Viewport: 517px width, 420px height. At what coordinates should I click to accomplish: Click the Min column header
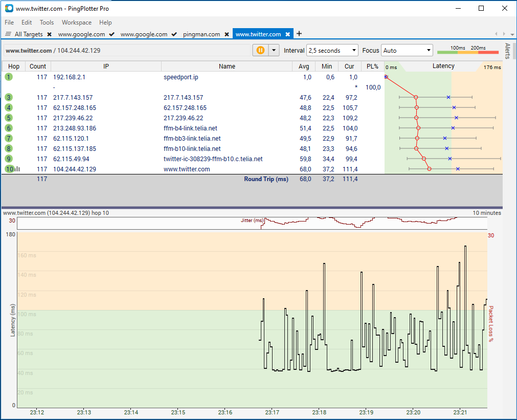(327, 67)
